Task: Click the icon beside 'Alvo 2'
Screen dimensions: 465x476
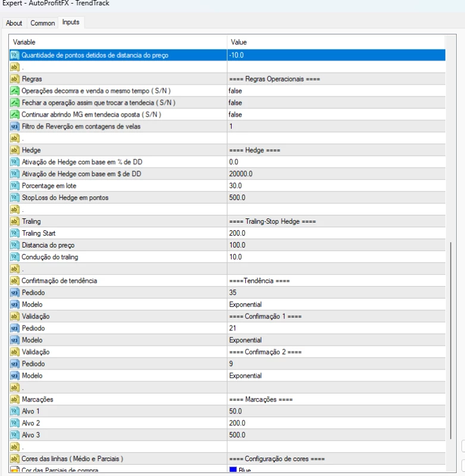Action: point(15,423)
